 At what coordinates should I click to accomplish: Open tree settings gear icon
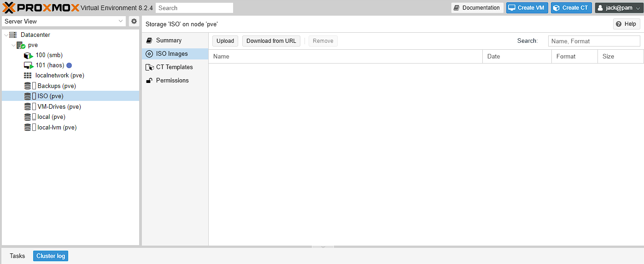point(134,21)
